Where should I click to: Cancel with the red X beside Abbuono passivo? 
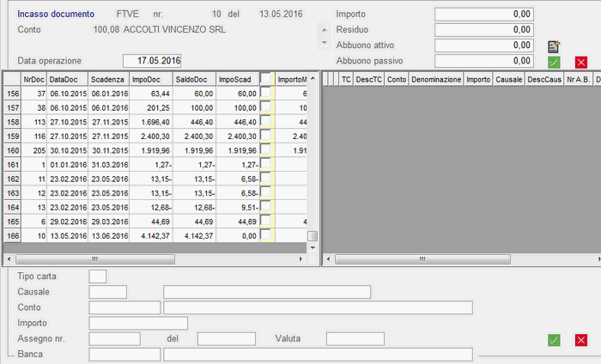[581, 62]
